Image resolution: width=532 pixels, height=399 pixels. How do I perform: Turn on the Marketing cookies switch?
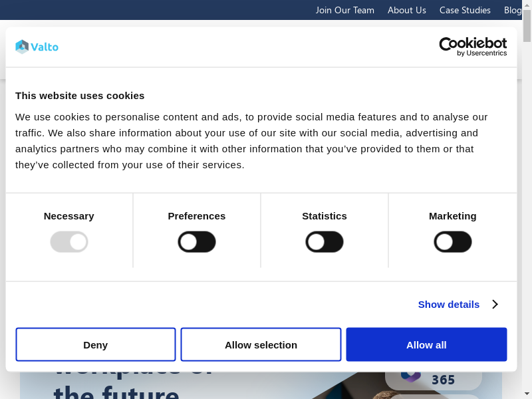click(453, 241)
